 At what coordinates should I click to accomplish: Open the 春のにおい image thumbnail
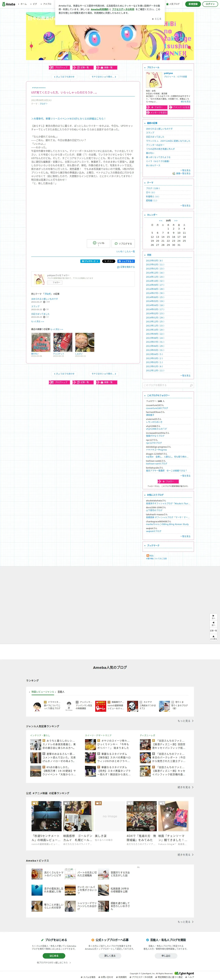point(41,342)
